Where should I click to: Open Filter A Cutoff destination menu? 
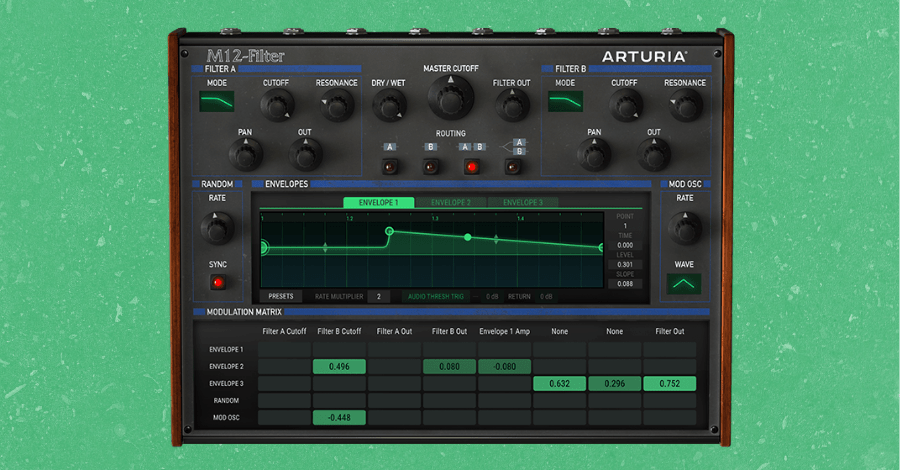point(284,331)
